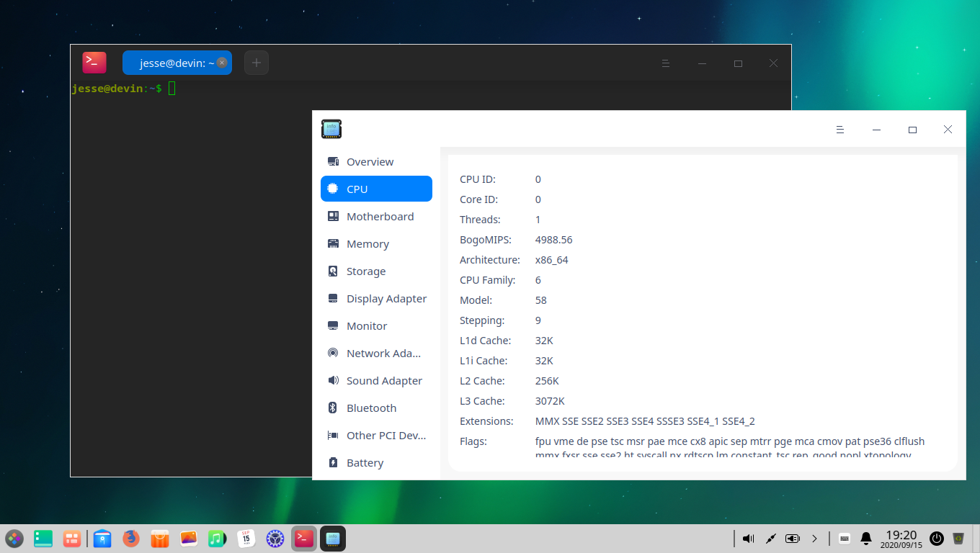Open the calendar dock icon
Image resolution: width=980 pixels, height=553 pixels.
click(246, 538)
